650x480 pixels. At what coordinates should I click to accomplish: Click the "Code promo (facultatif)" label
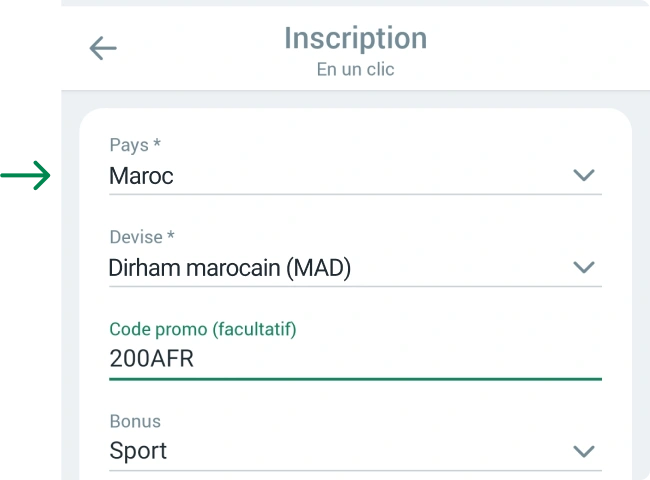203,329
